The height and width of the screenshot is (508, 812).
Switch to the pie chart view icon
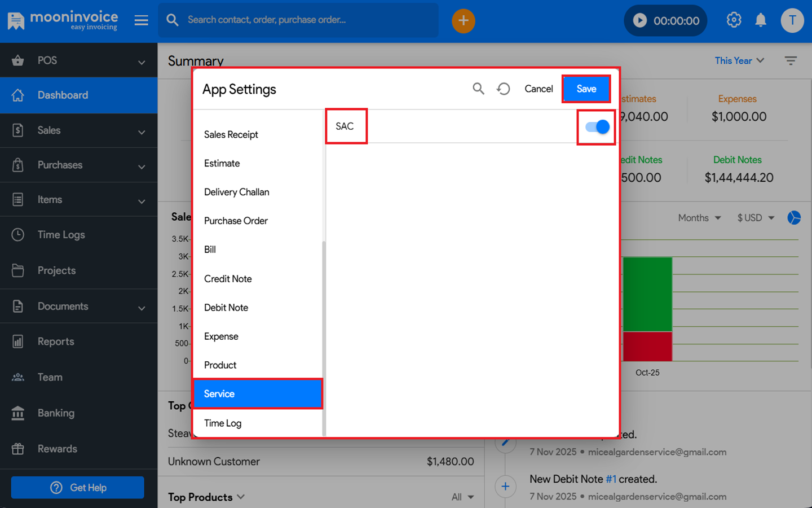click(794, 218)
